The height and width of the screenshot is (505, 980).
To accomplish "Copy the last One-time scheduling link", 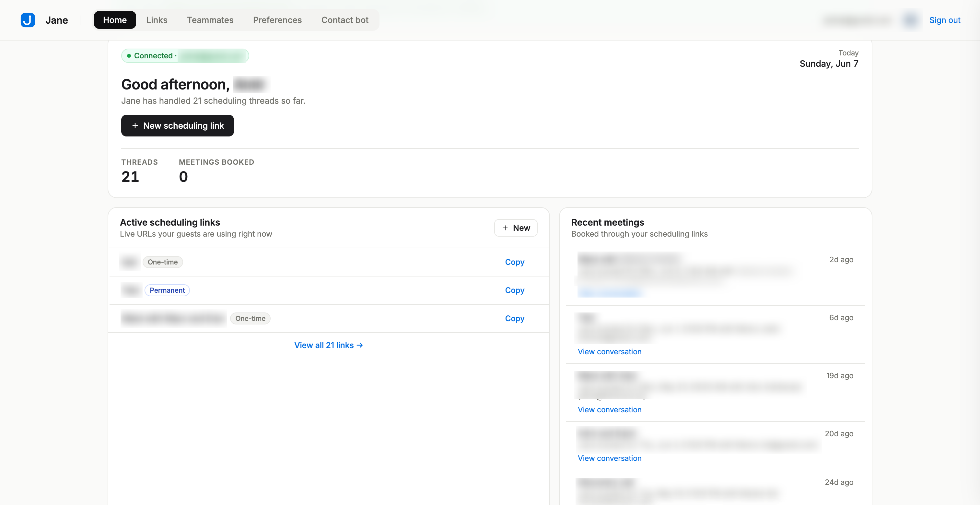I will click(514, 319).
